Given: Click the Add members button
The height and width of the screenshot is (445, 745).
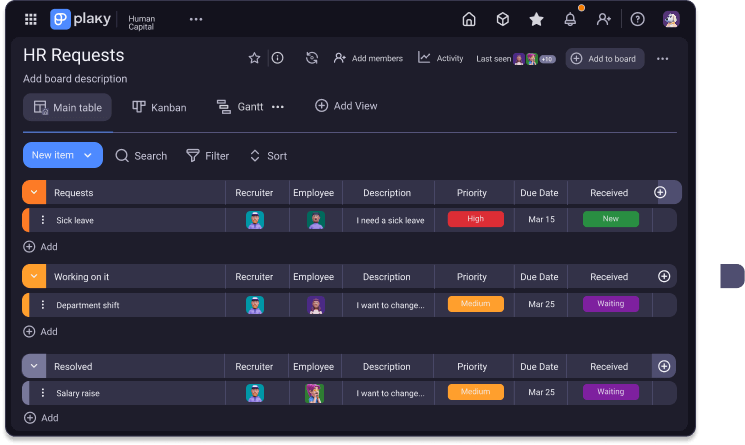Looking at the screenshot, I should click(368, 58).
